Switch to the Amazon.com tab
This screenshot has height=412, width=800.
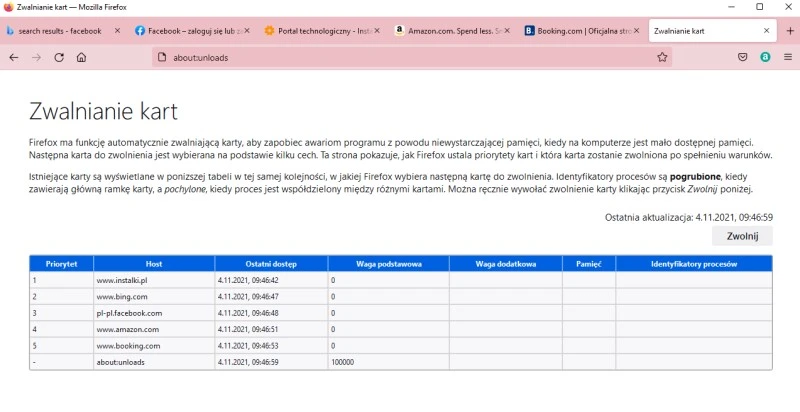tap(448, 31)
